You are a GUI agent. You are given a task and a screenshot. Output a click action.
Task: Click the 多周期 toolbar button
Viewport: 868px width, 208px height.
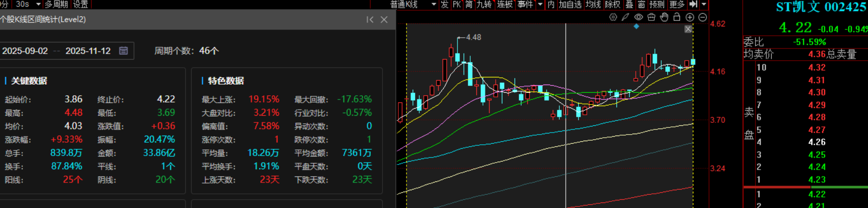(56, 4)
